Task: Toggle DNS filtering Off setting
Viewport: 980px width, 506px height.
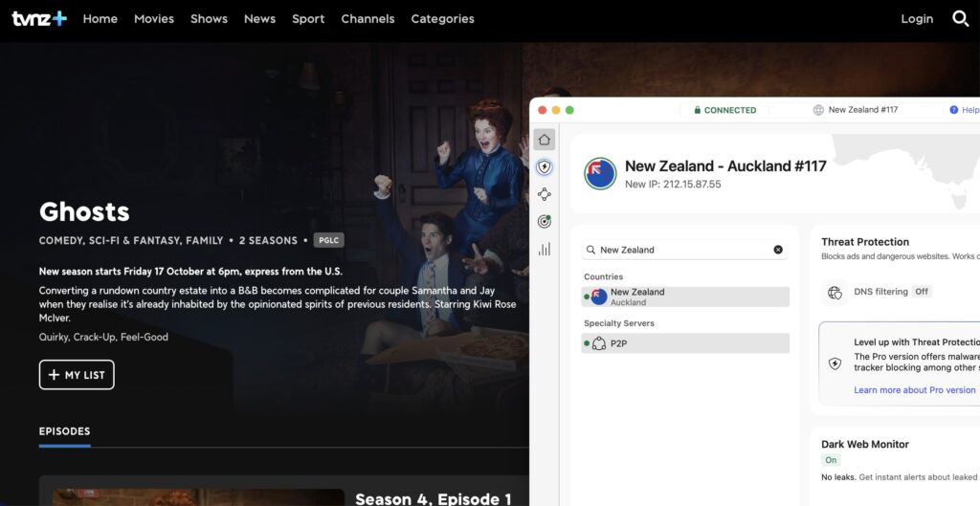Action: 921,292
